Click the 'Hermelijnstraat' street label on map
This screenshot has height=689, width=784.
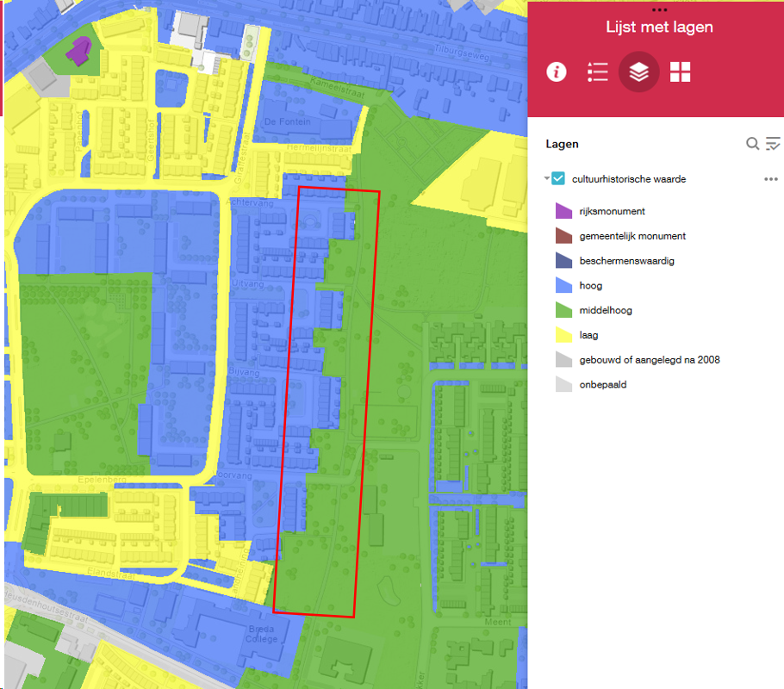(x=319, y=148)
